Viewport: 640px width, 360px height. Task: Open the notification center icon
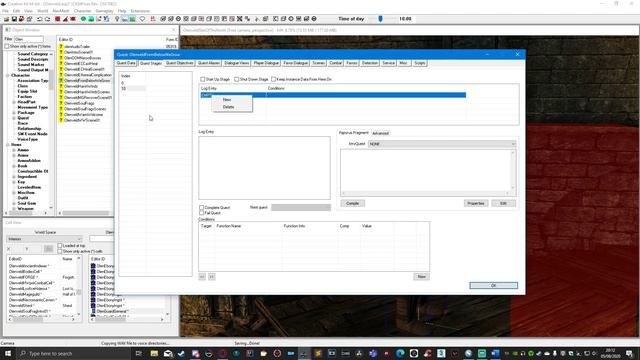point(629,353)
